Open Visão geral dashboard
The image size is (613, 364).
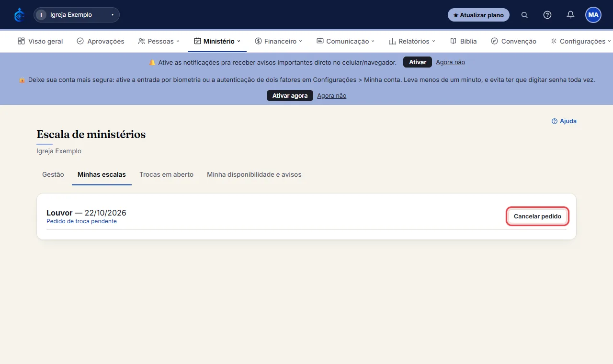[40, 41]
